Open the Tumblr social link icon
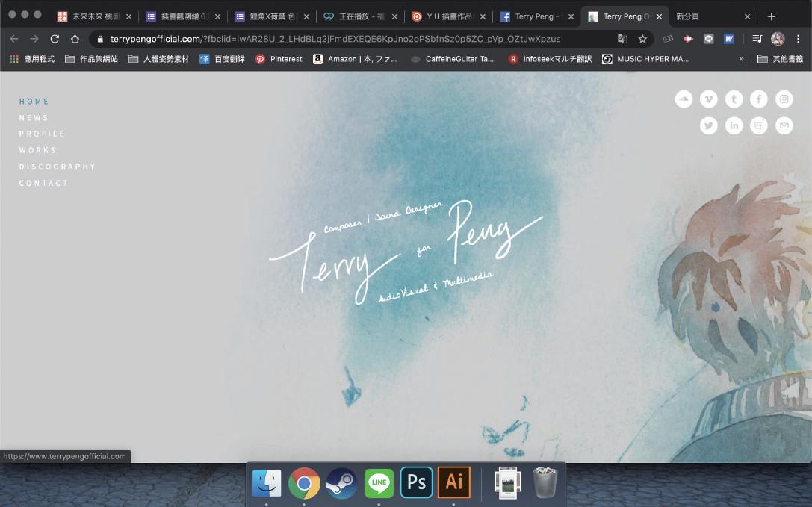This screenshot has width=812, height=507. [x=734, y=99]
